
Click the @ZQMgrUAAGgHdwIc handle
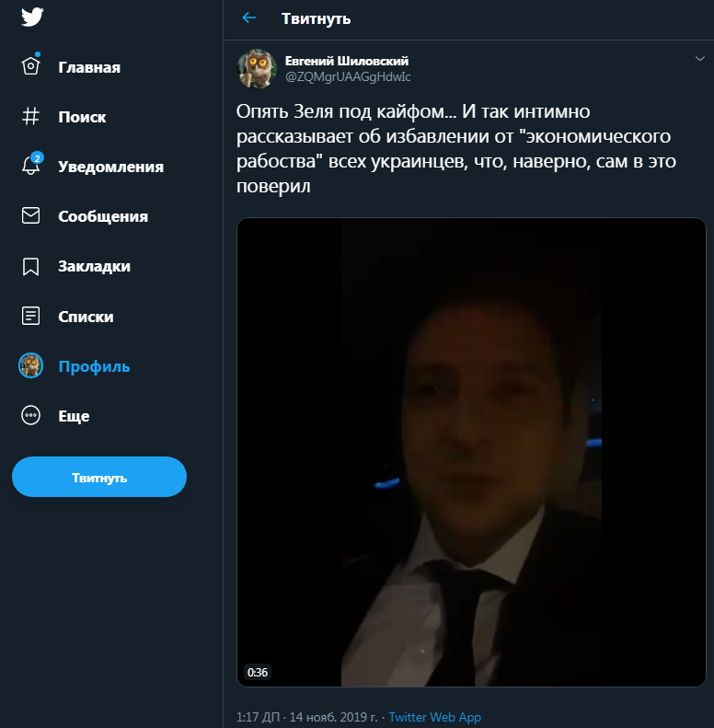348,76
